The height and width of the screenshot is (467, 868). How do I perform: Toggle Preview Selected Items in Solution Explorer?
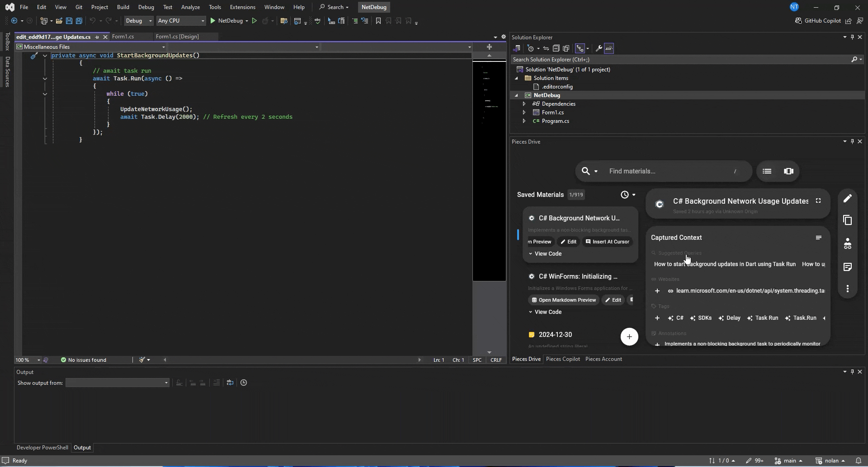(x=609, y=48)
